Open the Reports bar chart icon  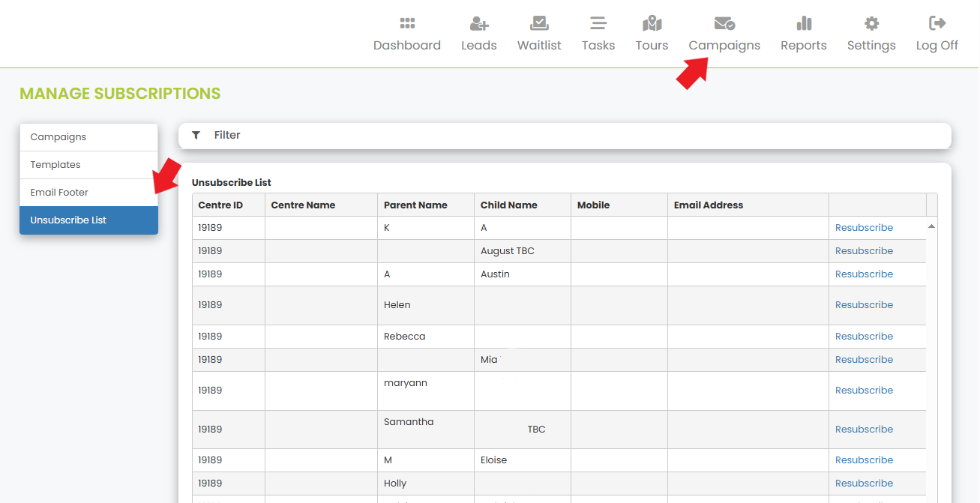click(804, 23)
